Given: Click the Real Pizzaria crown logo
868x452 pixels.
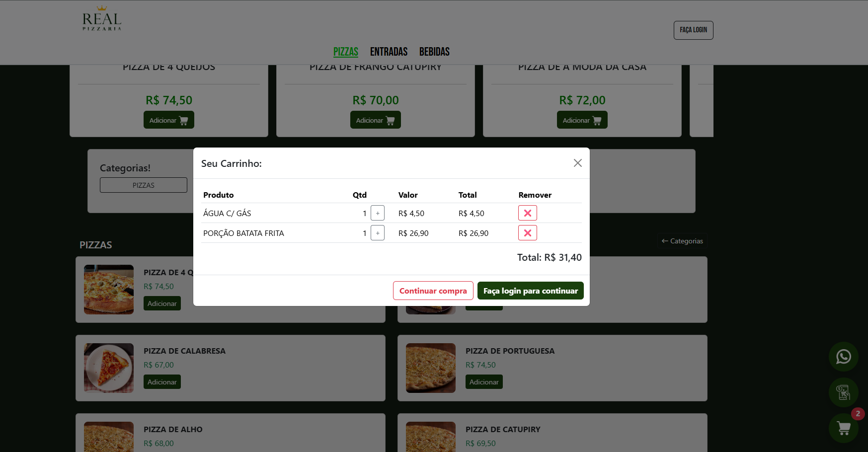Looking at the screenshot, I should (x=101, y=19).
